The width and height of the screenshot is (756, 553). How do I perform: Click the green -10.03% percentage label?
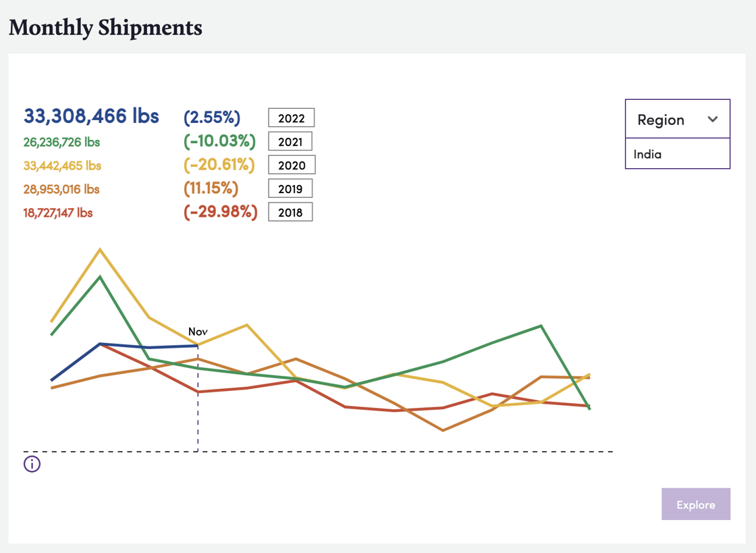(220, 141)
